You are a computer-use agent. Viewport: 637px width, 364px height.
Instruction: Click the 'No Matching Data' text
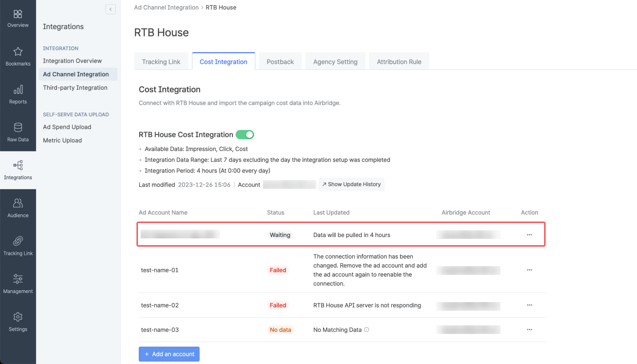click(x=338, y=329)
